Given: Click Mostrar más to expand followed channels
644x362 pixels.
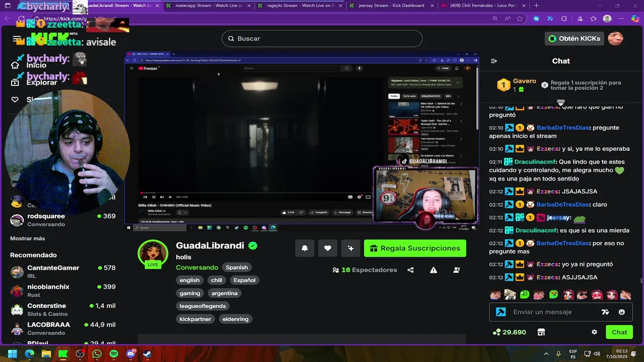Looking at the screenshot, I should pos(28,238).
